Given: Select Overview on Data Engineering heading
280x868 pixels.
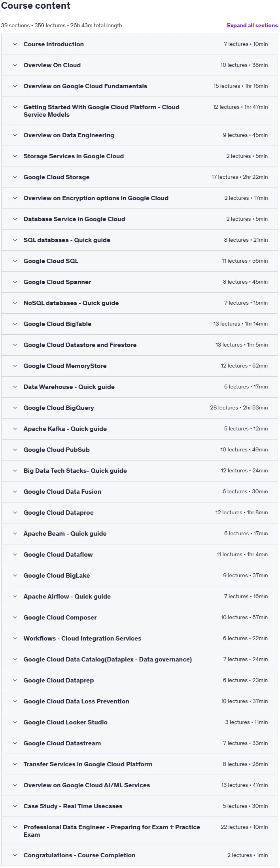Looking at the screenshot, I should (x=69, y=135).
